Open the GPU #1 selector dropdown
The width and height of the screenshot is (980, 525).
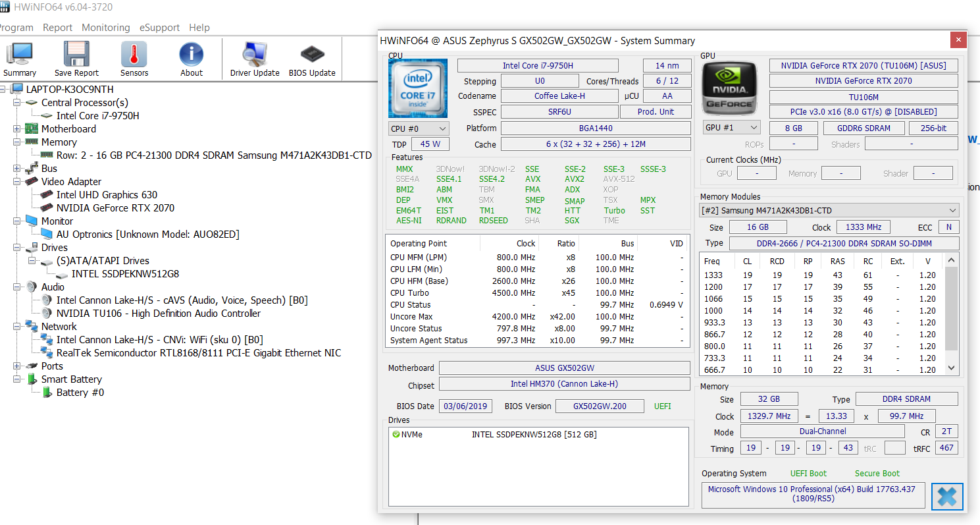coord(731,128)
